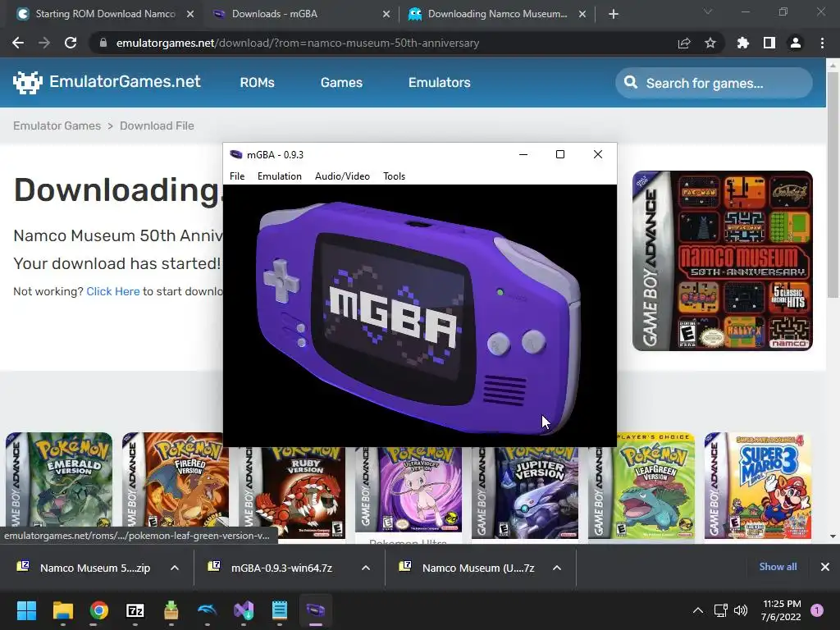Open the Tools menu in mGBA
Screen dimensions: 840x630
tap(394, 176)
